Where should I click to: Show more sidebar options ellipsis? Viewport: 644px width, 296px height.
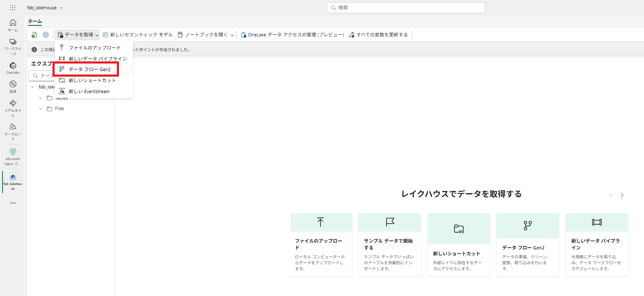click(13, 203)
